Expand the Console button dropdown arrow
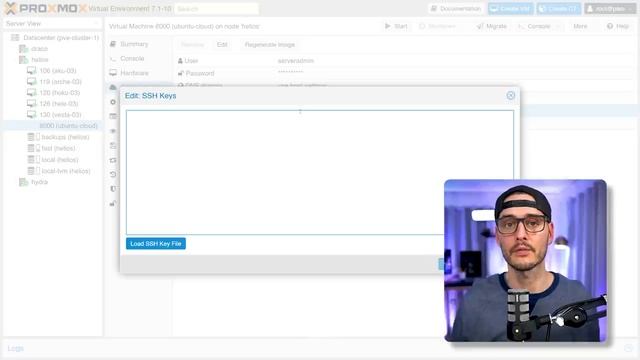The height and width of the screenshot is (360, 640). [558, 26]
